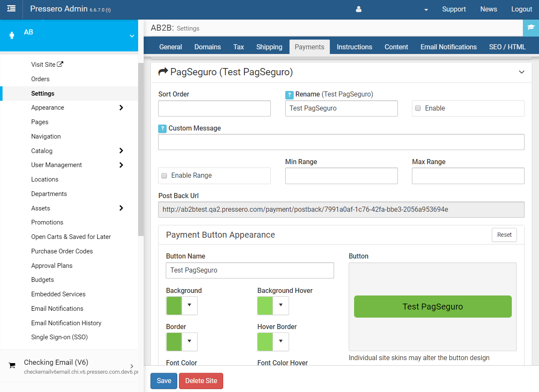The height and width of the screenshot is (392, 539).
Task: Toggle the sidebar menu icon
Action: coord(11,9)
